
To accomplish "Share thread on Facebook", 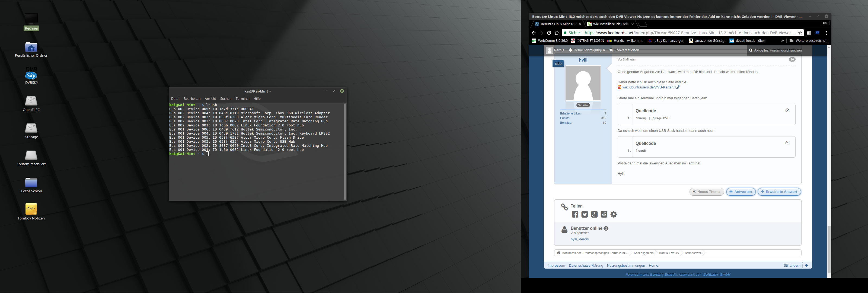I will pos(575,214).
